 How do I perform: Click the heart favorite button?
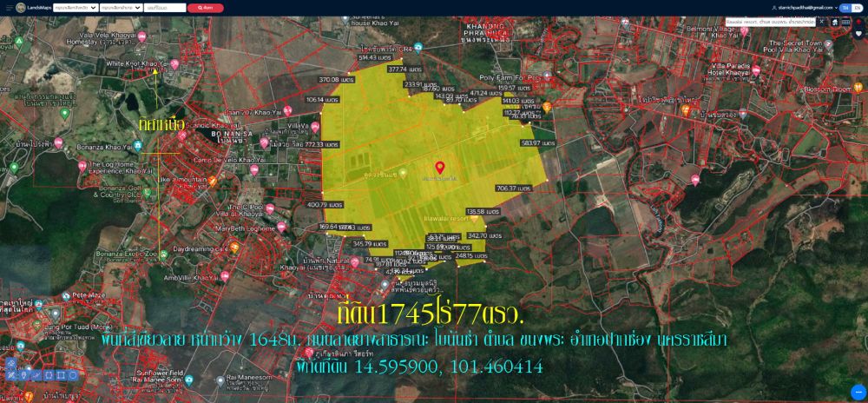(x=858, y=34)
